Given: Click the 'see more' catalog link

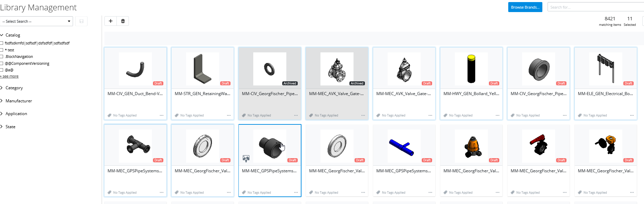Looking at the screenshot, I should (9, 76).
